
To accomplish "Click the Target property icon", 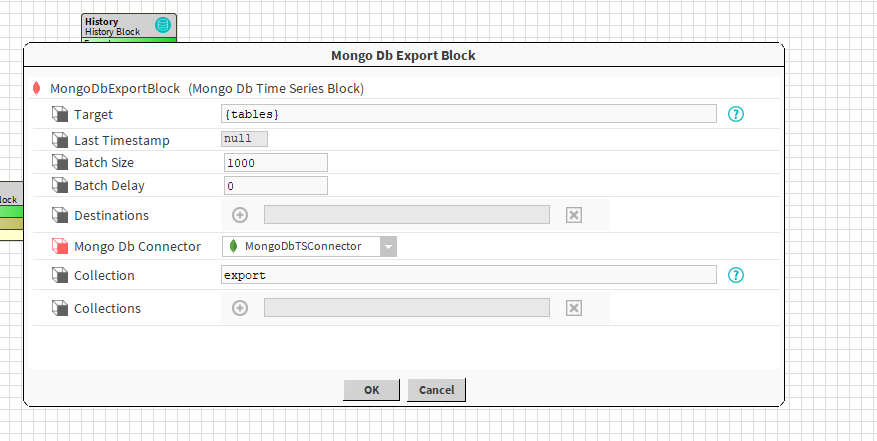I will [x=60, y=115].
